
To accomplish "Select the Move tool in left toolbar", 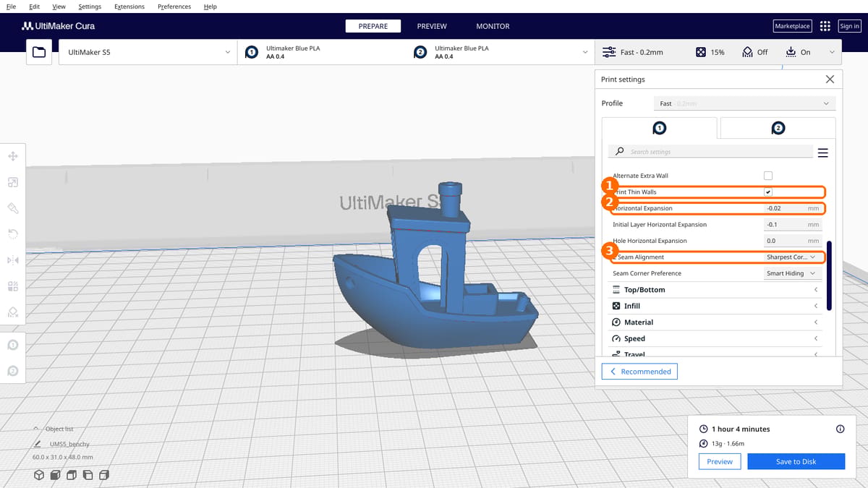I will (13, 156).
